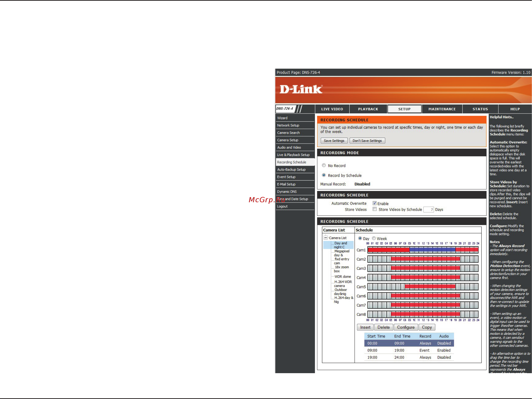The height and width of the screenshot is (399, 532).
Task: Click the Delete schedule button
Action: coord(383,327)
